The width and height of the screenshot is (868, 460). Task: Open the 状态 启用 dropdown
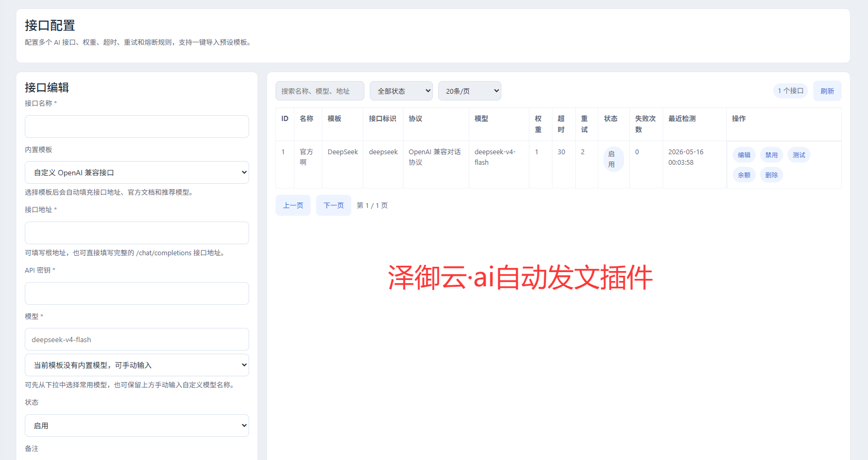pos(137,425)
